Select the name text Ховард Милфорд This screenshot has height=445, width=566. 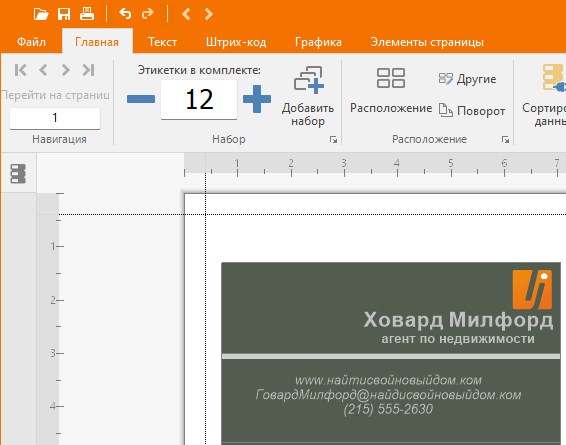[x=458, y=320]
